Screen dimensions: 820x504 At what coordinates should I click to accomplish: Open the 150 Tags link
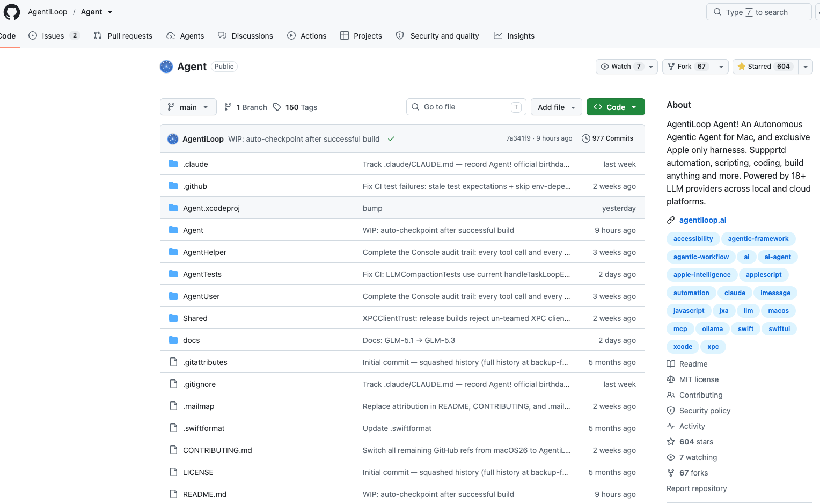(295, 107)
